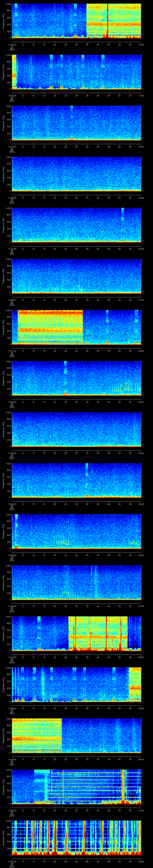Click the '9:31:00' start time label
Screen dimensions: 153x868
pos(12,861)
